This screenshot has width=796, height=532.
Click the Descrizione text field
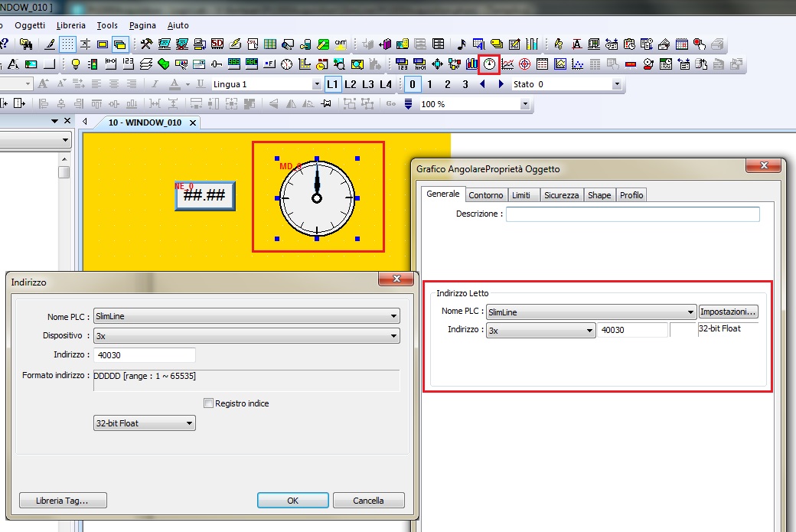point(633,214)
